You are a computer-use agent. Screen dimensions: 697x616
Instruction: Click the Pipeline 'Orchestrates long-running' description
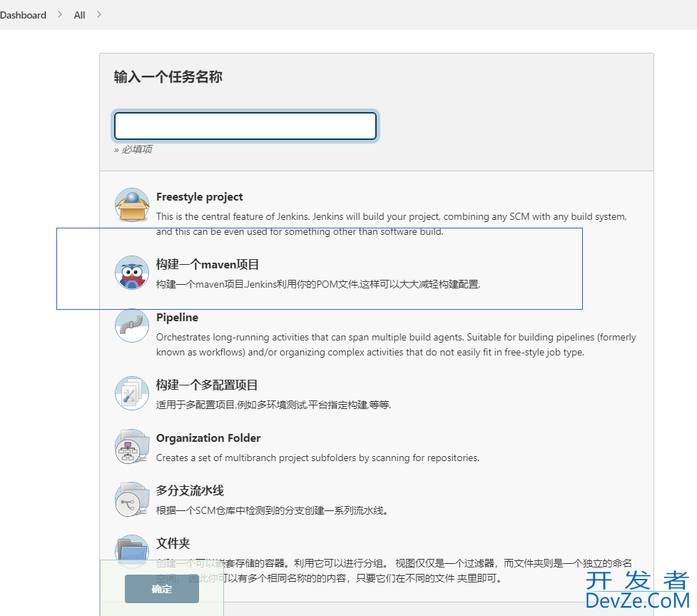coord(396,344)
